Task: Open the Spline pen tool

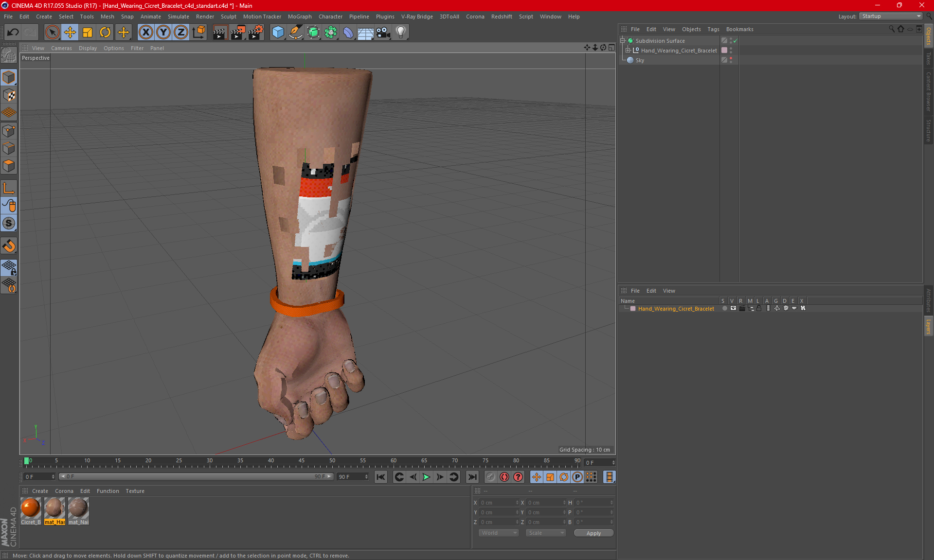Action: point(295,33)
